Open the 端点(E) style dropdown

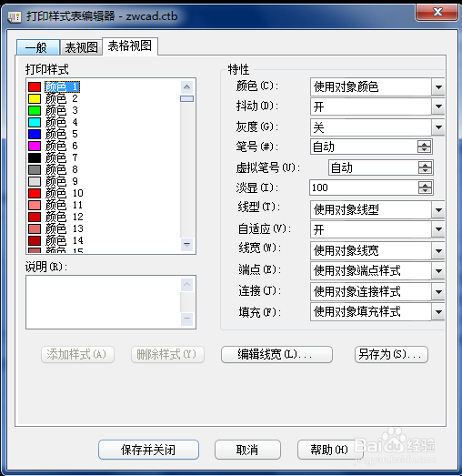[x=438, y=270]
